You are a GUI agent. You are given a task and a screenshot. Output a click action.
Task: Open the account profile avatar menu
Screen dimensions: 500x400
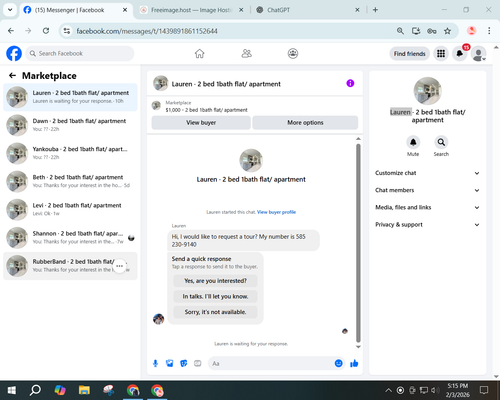tap(478, 54)
